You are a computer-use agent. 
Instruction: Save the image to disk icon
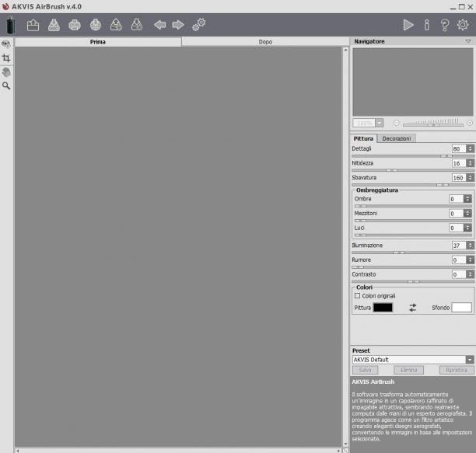click(x=54, y=25)
